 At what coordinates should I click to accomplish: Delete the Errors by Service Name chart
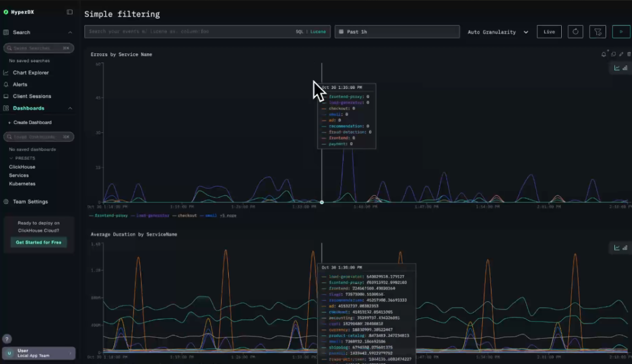point(628,54)
